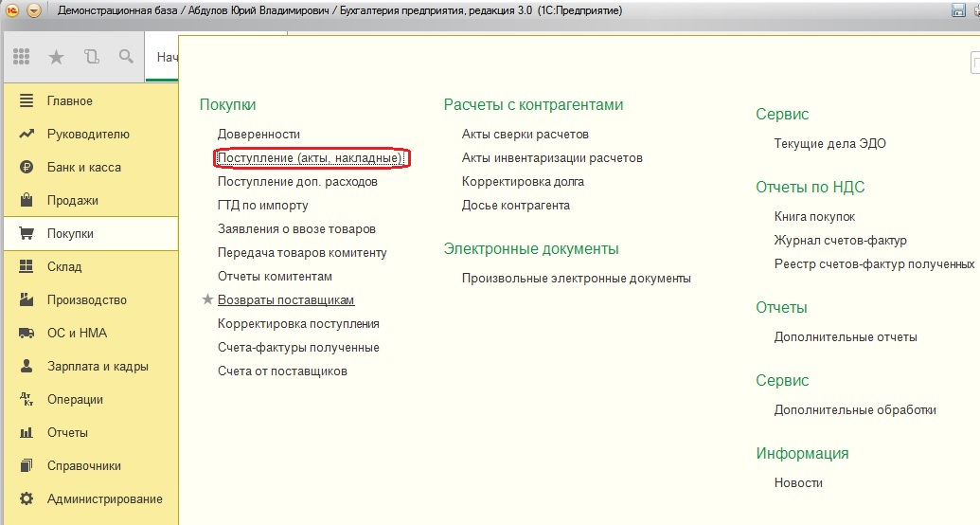Image resolution: width=980 pixels, height=525 pixels.
Task: Click the Производство section label
Action: (87, 299)
